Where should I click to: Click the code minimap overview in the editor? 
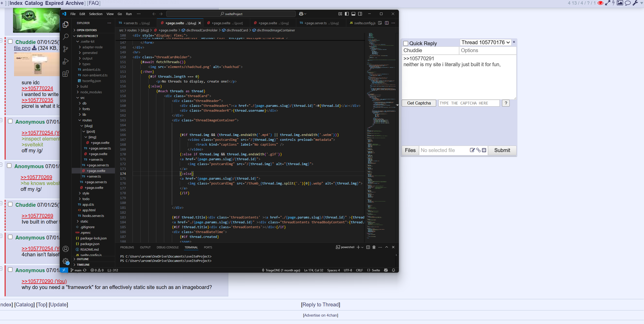(381, 138)
